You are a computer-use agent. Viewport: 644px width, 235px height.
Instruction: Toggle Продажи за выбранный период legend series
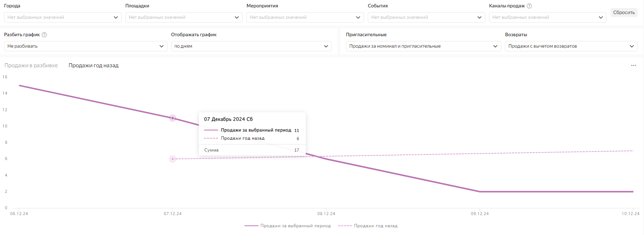click(x=288, y=226)
